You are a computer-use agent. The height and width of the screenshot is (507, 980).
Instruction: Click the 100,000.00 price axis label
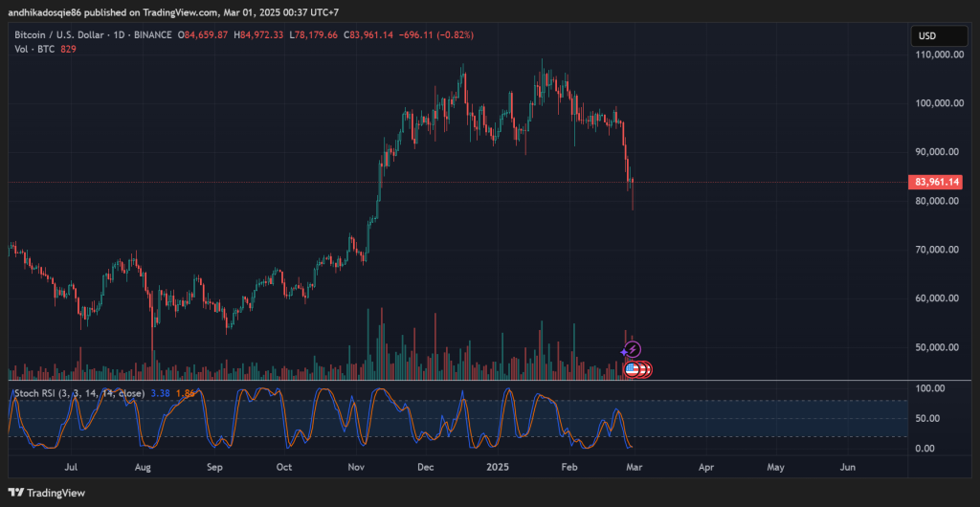[x=938, y=102]
